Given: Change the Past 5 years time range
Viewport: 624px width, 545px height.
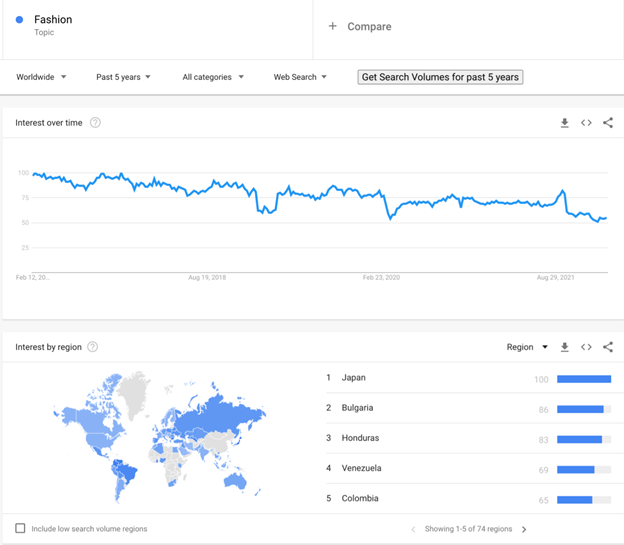Looking at the screenshot, I should point(123,77).
